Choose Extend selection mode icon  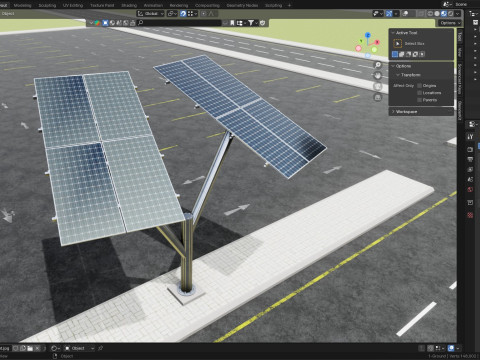coord(402,54)
